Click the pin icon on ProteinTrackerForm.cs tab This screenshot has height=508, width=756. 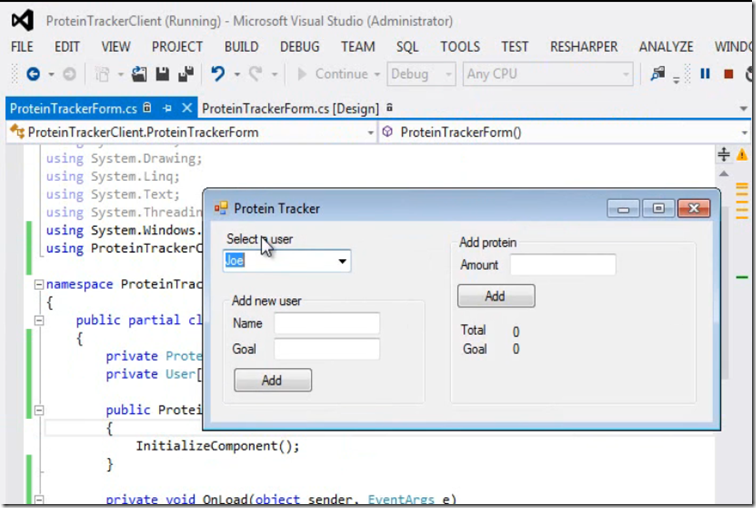[x=167, y=108]
